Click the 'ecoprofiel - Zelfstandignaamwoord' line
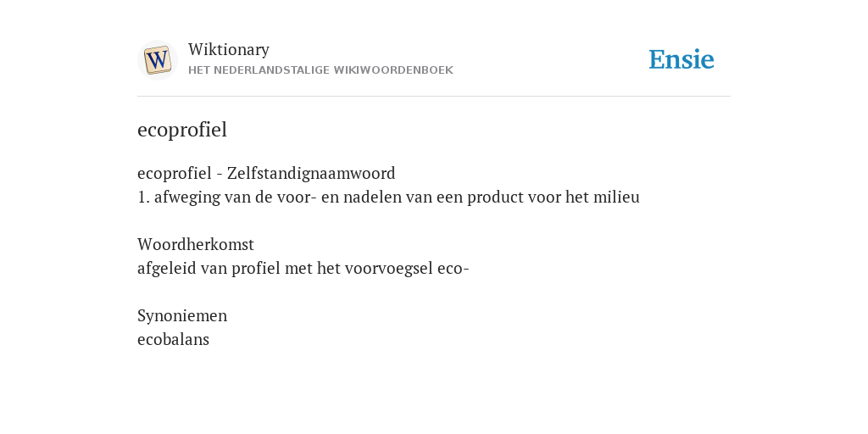This screenshot has height=434, width=868. (266, 173)
